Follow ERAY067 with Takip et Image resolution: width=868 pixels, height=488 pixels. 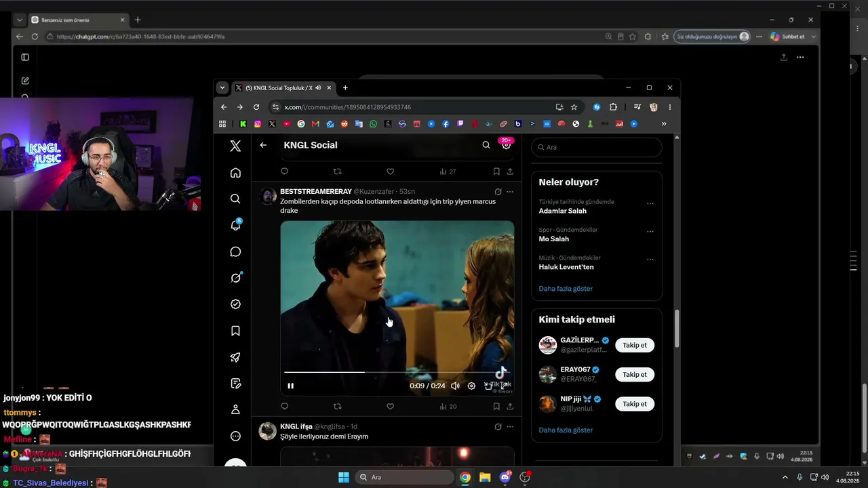tap(635, 374)
